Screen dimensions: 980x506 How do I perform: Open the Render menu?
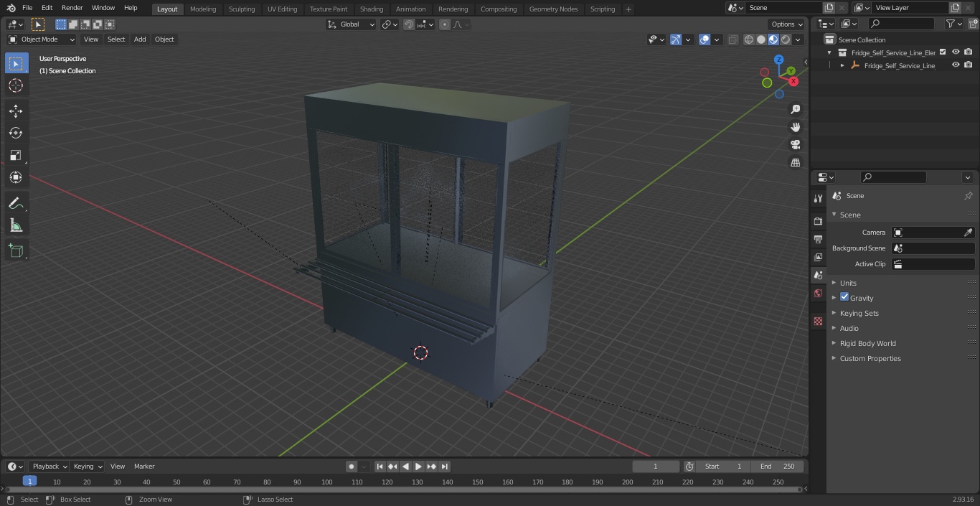[72, 8]
